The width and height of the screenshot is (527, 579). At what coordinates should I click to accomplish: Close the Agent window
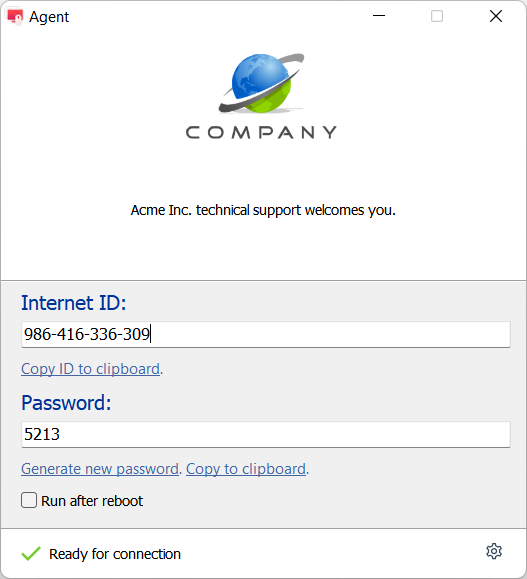(496, 16)
